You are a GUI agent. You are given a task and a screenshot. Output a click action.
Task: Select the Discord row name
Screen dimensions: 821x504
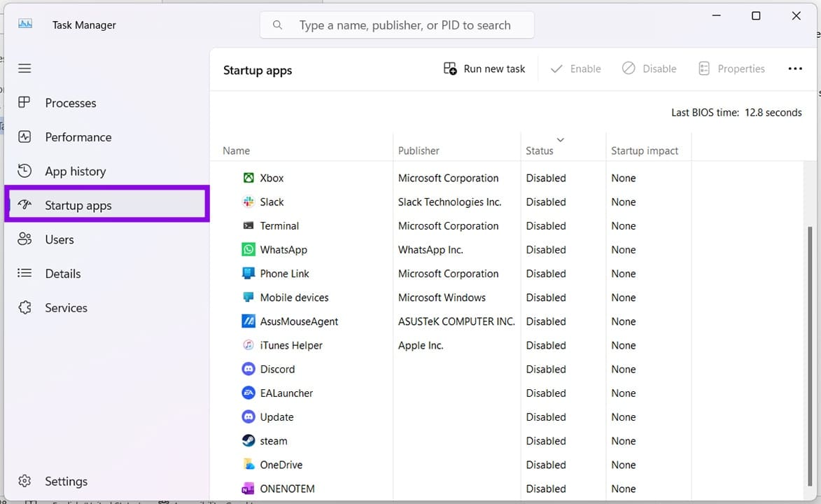tap(277, 370)
